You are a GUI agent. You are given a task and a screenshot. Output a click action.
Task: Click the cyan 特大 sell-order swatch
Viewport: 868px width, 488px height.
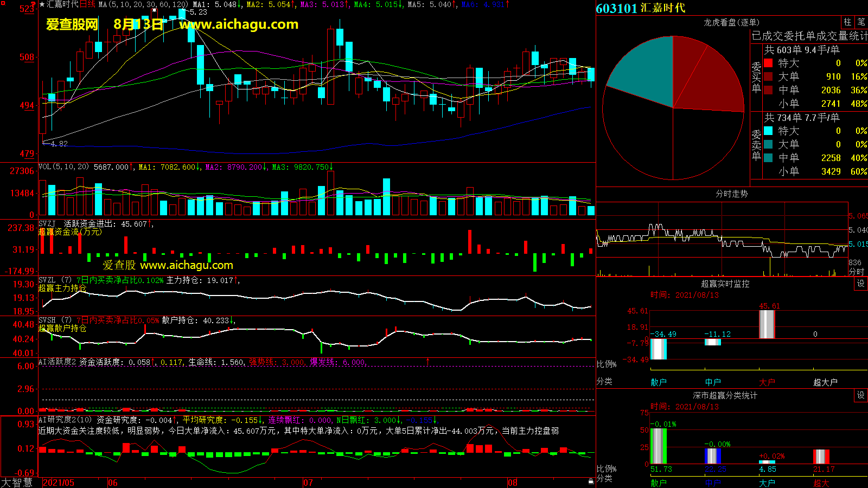[x=768, y=131]
